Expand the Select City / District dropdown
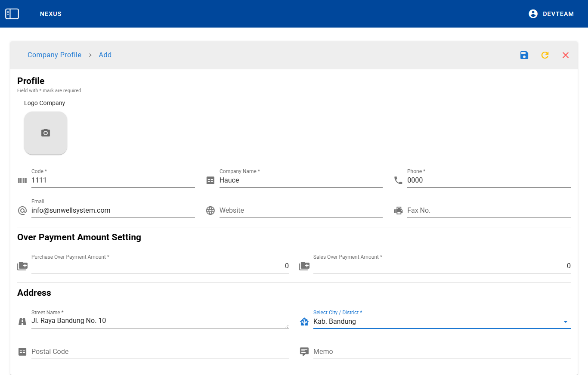588x375 pixels. point(565,322)
